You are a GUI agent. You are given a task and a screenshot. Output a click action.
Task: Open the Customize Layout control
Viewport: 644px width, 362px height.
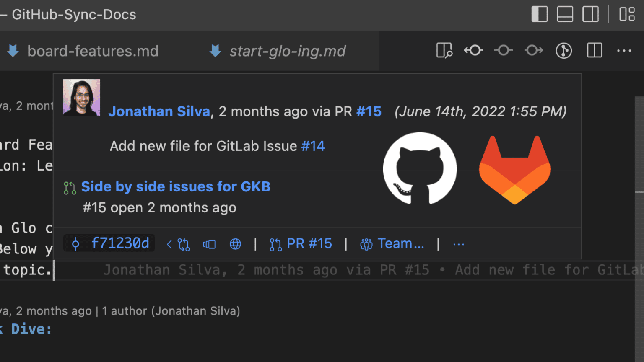point(627,14)
